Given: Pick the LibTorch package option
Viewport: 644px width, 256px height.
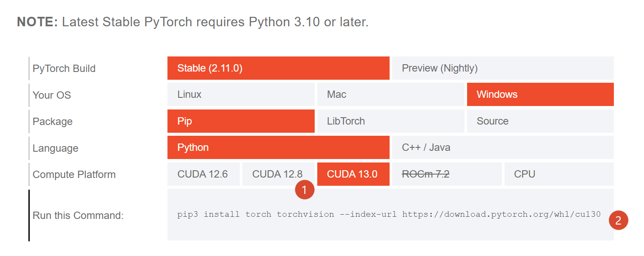Looking at the screenshot, I should (390, 121).
